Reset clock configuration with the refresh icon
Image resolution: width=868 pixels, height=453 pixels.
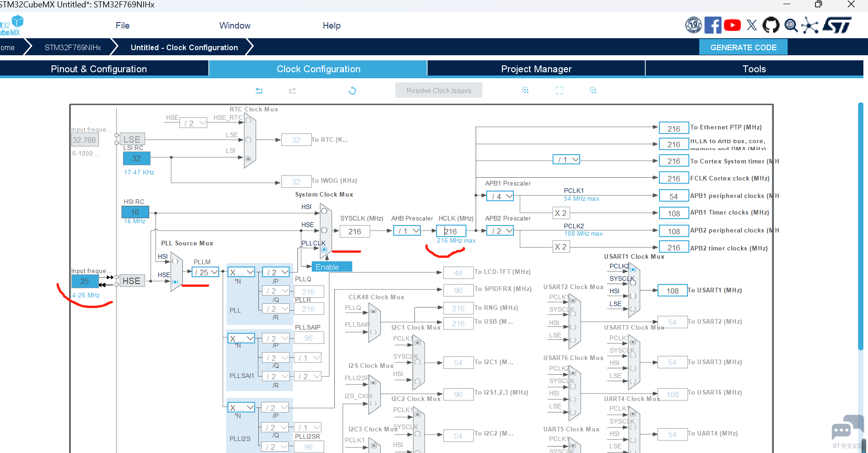tap(352, 91)
